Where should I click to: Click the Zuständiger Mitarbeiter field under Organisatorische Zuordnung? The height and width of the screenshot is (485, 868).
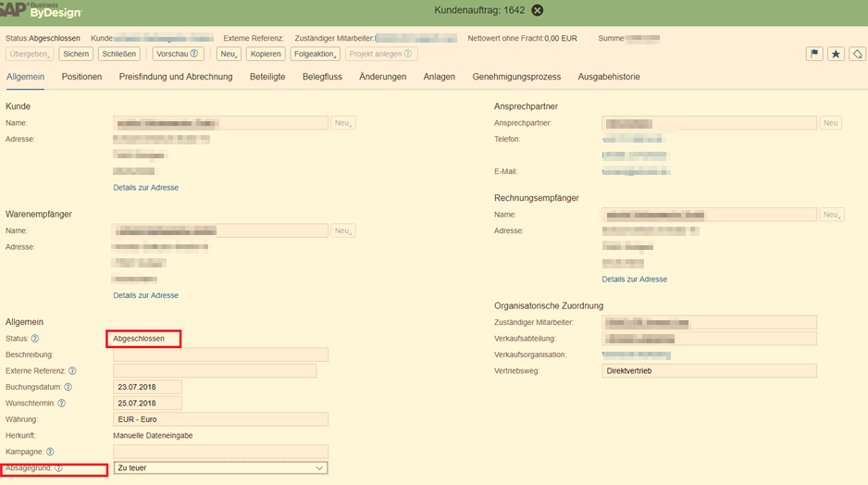(x=709, y=322)
